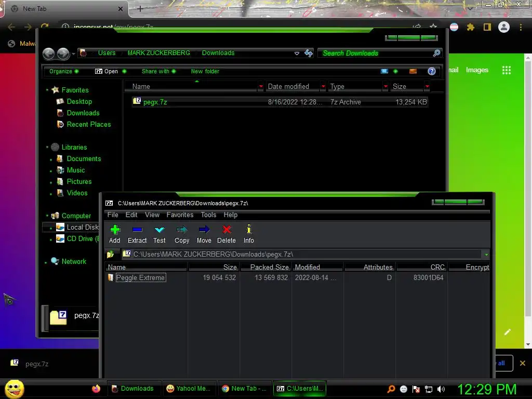Click Network in Explorer sidebar
This screenshot has height=399, width=532.
(74, 262)
